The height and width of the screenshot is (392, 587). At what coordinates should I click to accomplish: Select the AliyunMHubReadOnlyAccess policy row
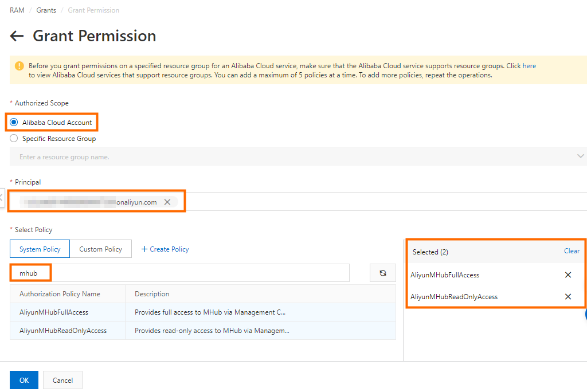tap(63, 331)
